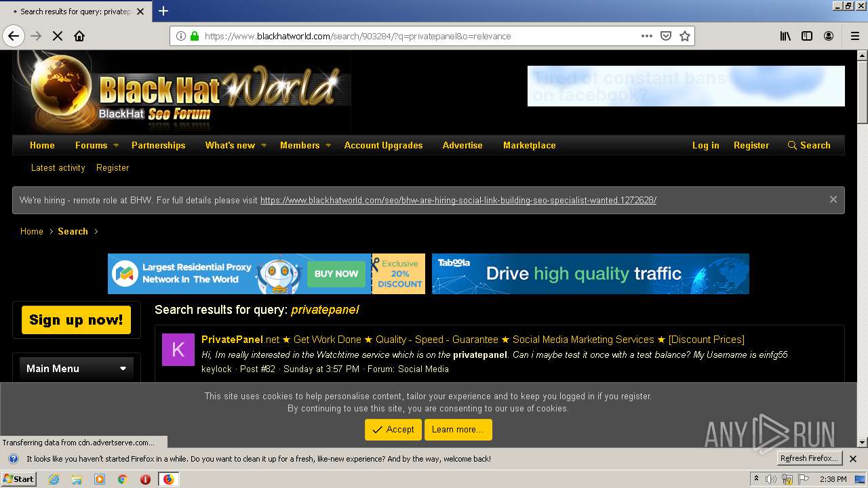Open the Home nav item
The image size is (868, 488).
[x=42, y=145]
